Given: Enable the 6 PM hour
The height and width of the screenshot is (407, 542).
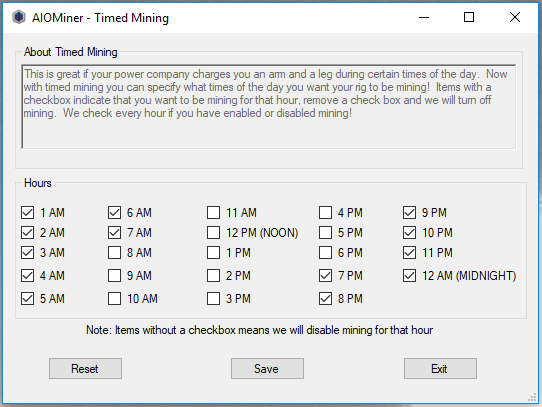Looking at the screenshot, I should [x=325, y=253].
